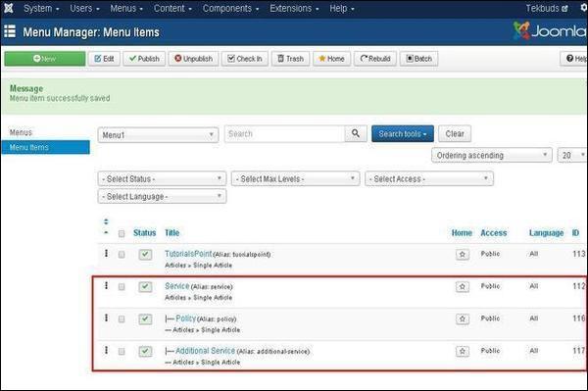Check the TutorialsPoint row checkbox
The image size is (588, 391).
(122, 254)
